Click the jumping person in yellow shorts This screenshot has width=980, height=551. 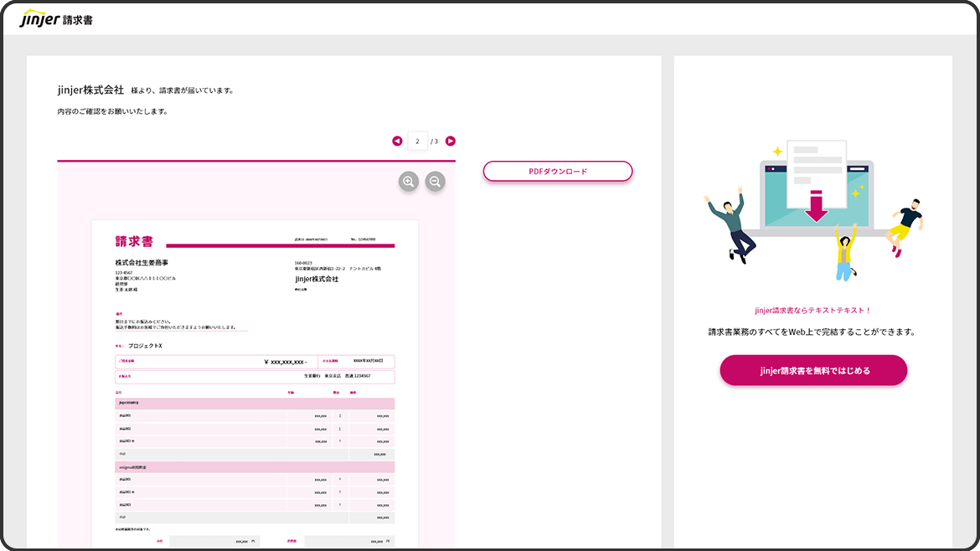[905, 224]
